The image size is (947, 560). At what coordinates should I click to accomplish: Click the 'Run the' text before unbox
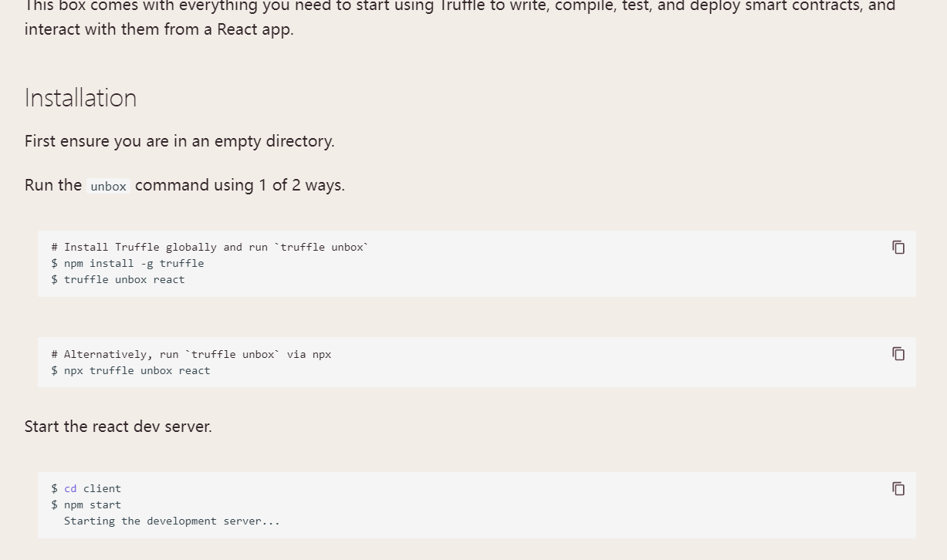pos(52,185)
